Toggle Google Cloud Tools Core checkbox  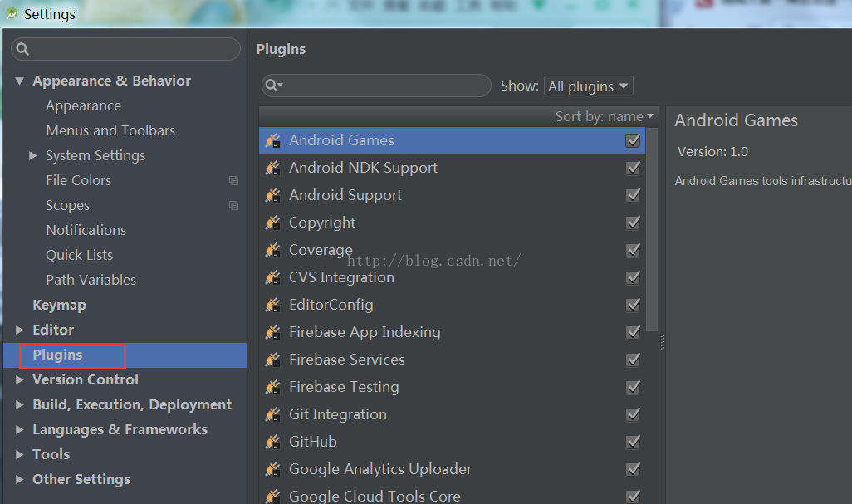633,496
